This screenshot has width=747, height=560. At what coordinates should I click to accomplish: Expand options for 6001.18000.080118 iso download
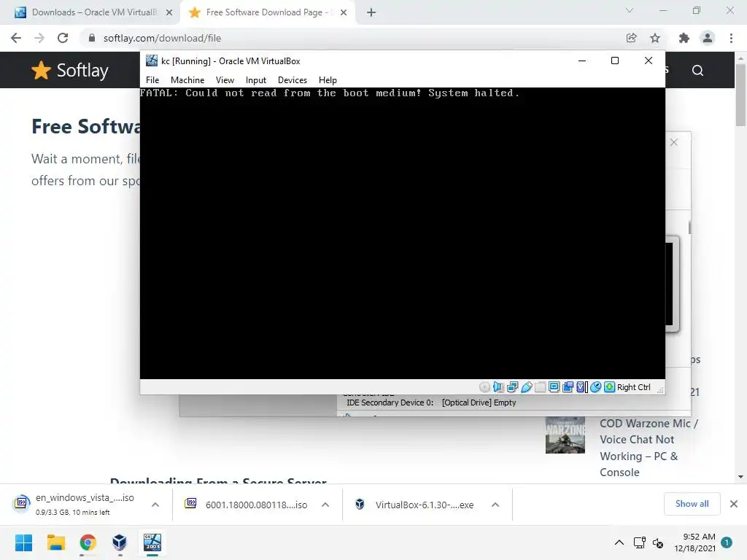[325, 505]
